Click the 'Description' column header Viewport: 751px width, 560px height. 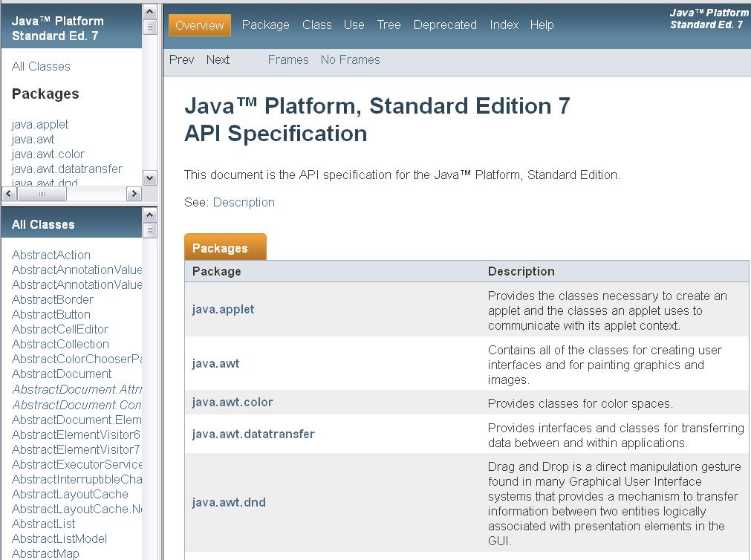click(521, 271)
